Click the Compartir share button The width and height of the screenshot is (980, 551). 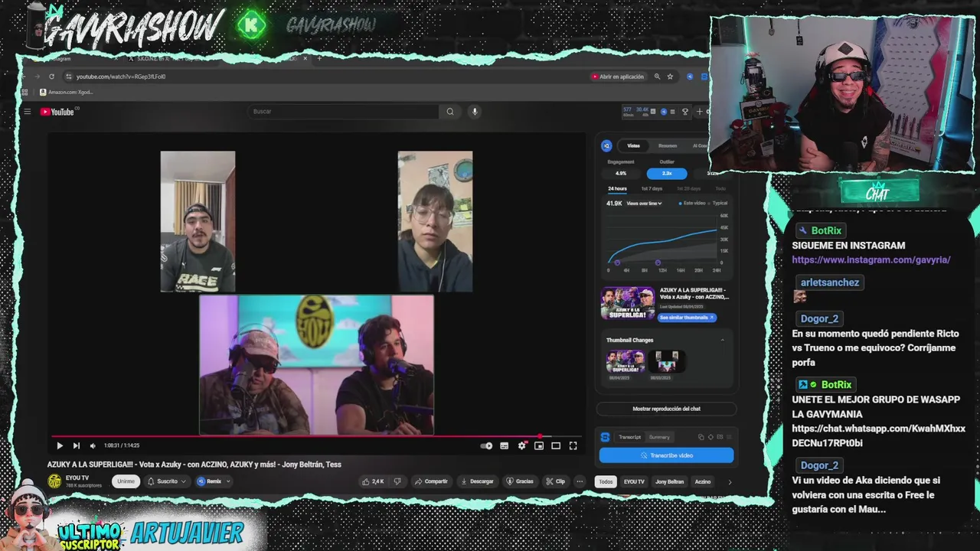coord(431,481)
